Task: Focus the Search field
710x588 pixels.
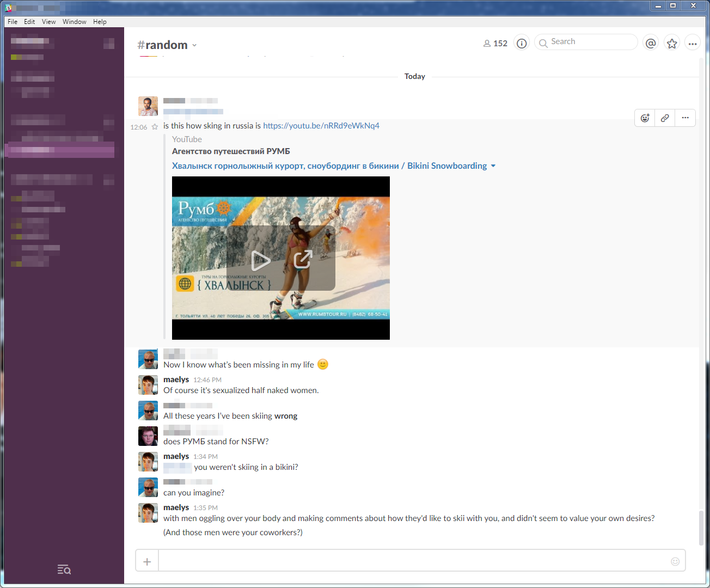Action: click(x=586, y=42)
